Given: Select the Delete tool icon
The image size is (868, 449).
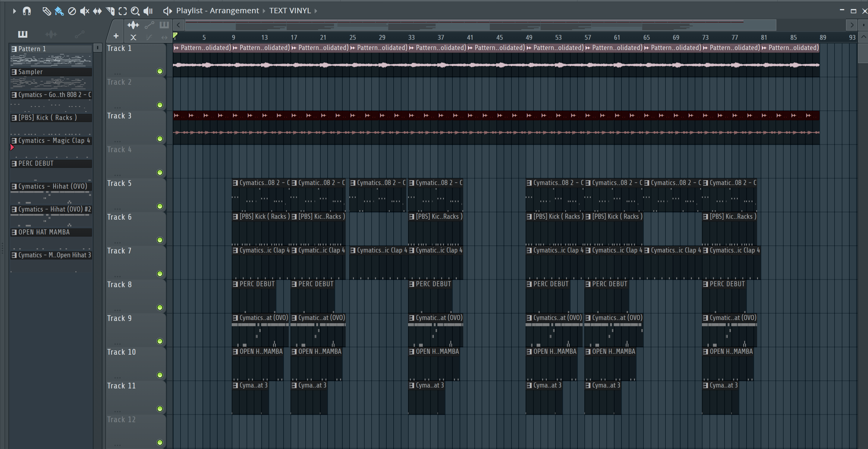Looking at the screenshot, I should coord(72,11).
